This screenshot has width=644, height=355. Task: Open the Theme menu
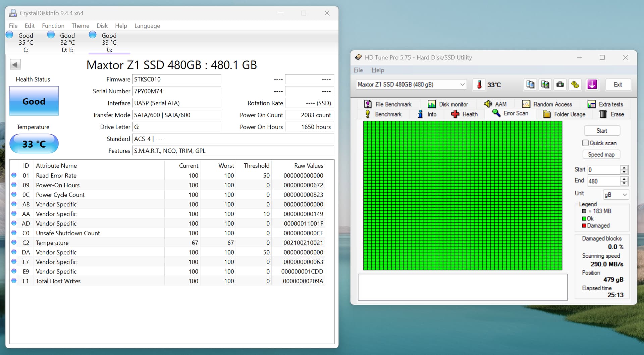pyautogui.click(x=80, y=26)
